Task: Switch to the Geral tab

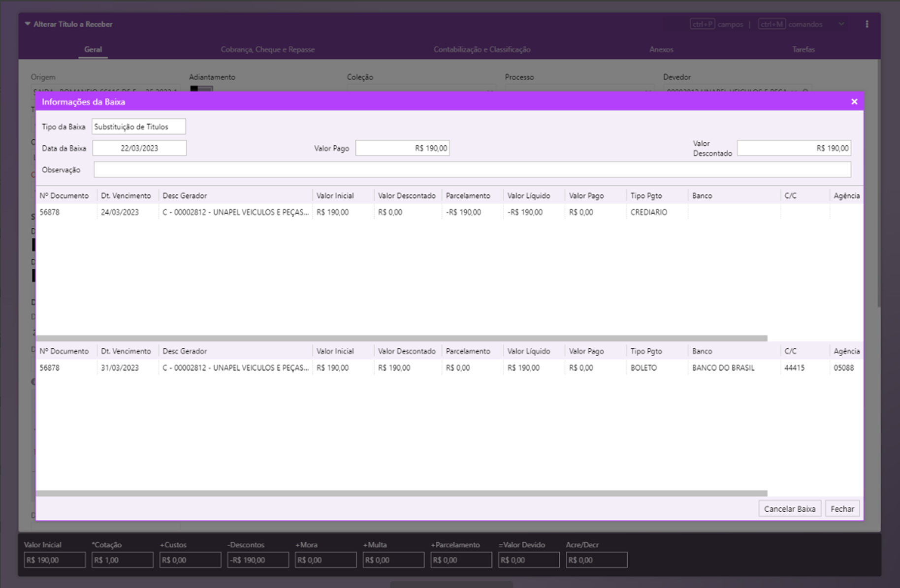Action: coord(93,49)
